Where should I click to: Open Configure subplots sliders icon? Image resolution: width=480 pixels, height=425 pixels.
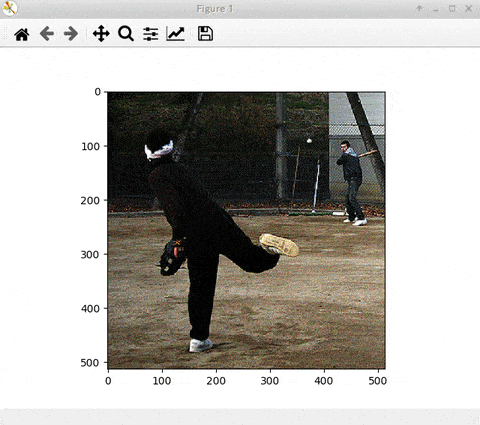pos(151,34)
